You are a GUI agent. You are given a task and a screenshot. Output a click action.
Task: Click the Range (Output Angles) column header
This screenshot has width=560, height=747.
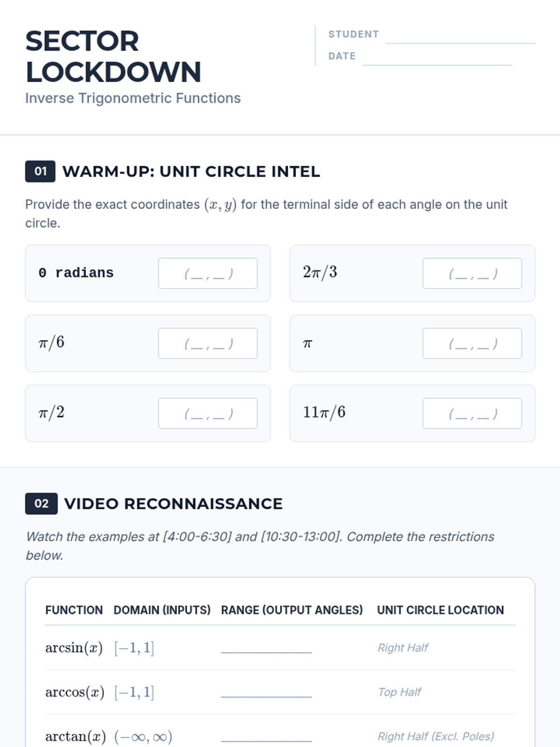pos(292,610)
